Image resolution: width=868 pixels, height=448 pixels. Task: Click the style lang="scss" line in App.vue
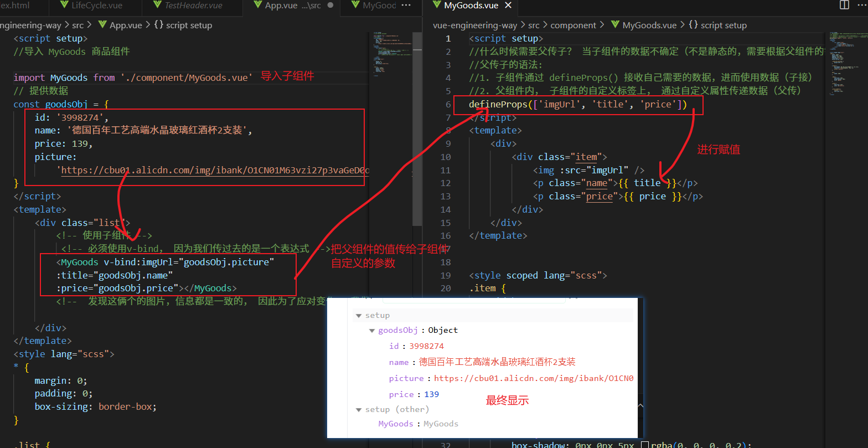point(64,354)
